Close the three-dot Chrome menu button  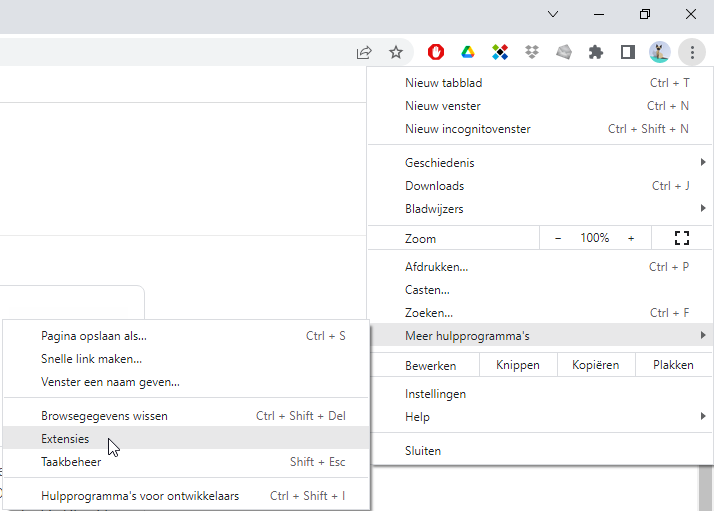(691, 52)
